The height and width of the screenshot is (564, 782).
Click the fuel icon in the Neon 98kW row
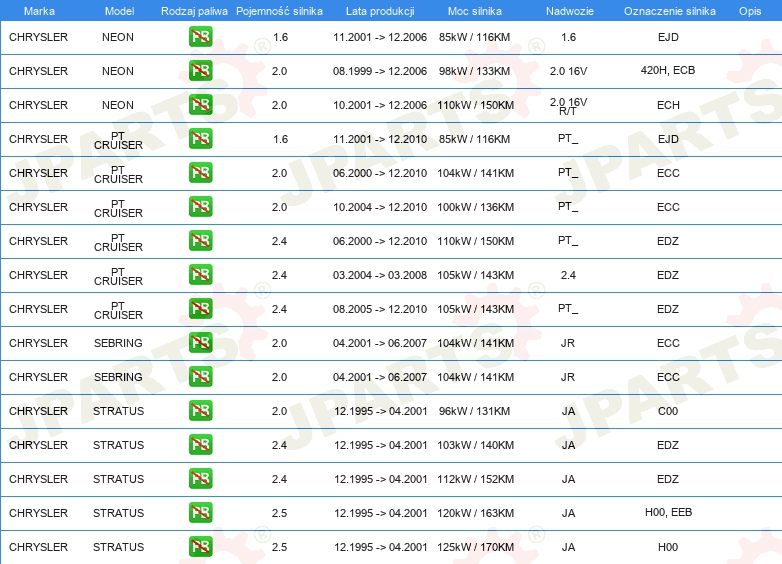200,72
